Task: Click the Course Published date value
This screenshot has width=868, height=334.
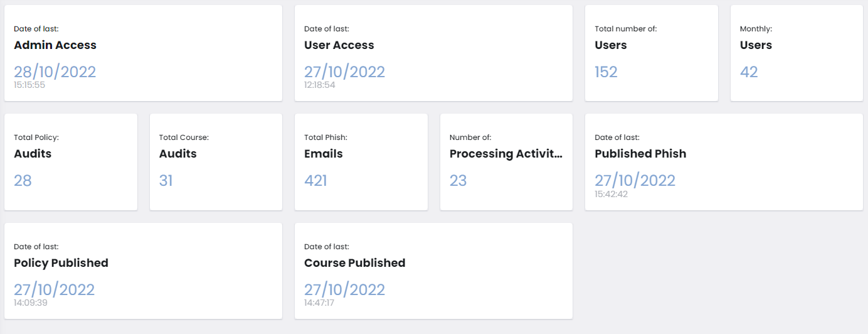Action: (x=344, y=289)
